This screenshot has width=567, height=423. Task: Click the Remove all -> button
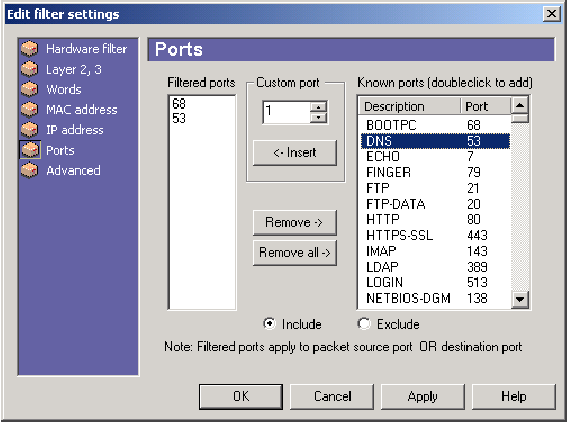(x=295, y=252)
